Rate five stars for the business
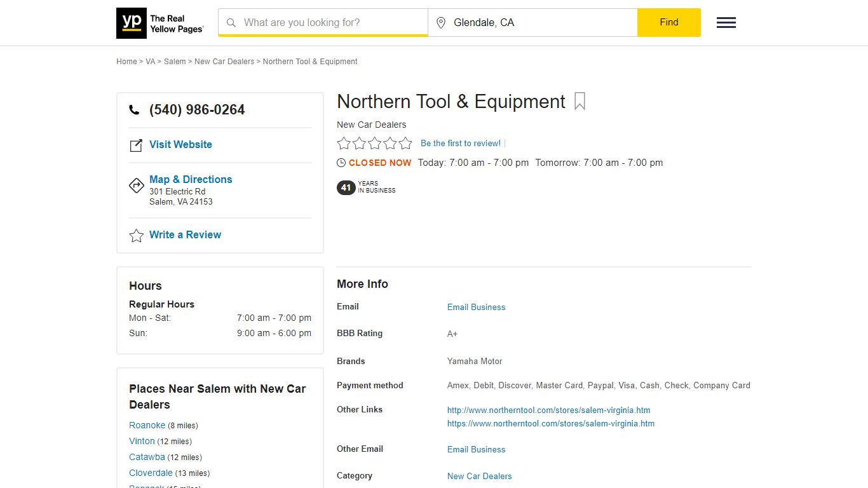Screen dimensions: 868x488 405,144
